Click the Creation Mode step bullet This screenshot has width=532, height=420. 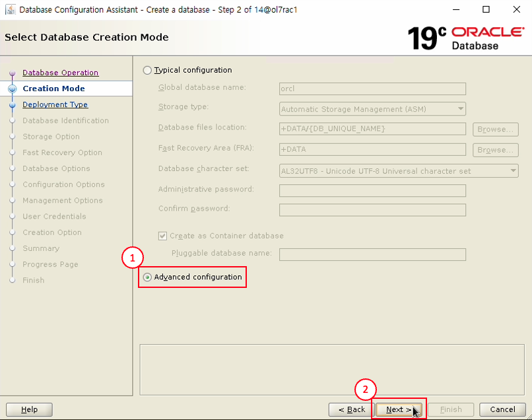(13, 88)
